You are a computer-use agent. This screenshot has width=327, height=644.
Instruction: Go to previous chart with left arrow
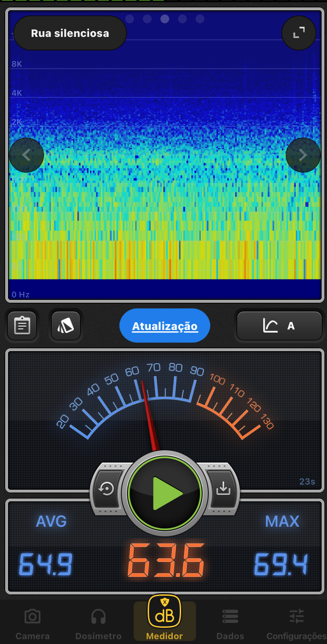point(26,155)
